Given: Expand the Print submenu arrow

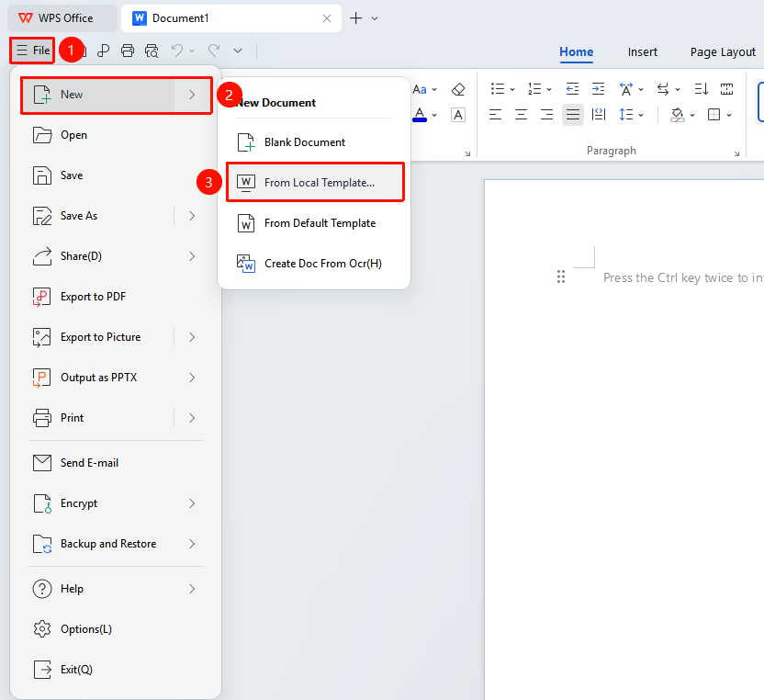Looking at the screenshot, I should [x=192, y=418].
